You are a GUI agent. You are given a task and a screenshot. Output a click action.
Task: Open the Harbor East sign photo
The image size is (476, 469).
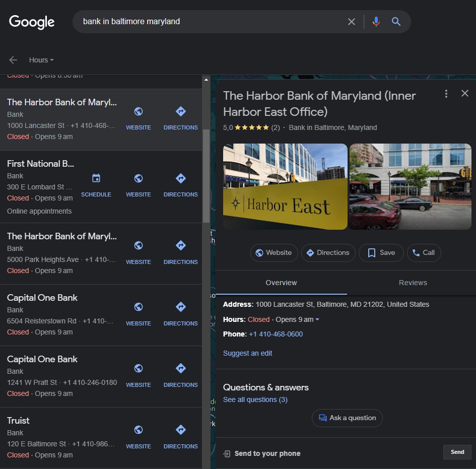coord(285,186)
